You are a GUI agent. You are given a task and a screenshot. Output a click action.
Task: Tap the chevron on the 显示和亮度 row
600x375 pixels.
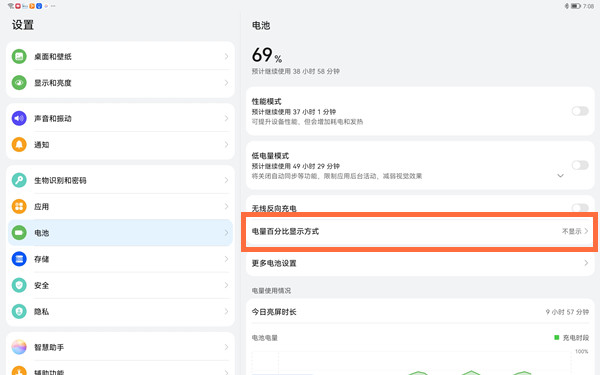pyautogui.click(x=226, y=83)
